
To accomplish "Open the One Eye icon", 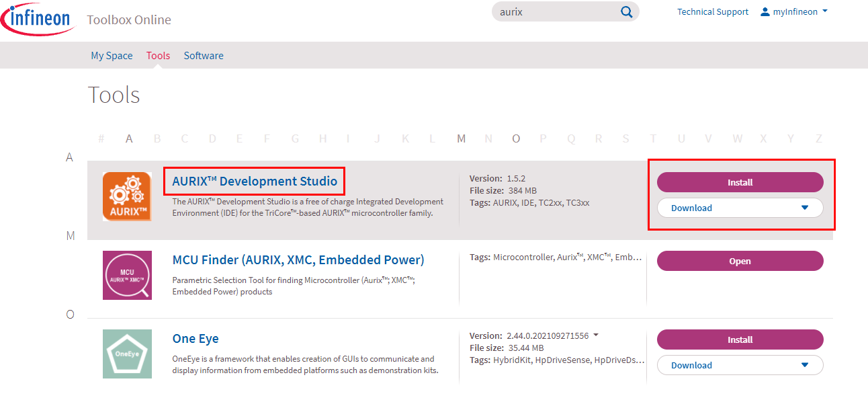I will (x=127, y=354).
